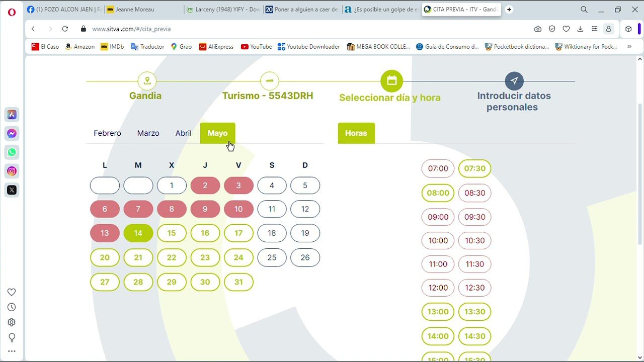Image resolution: width=644 pixels, height=362 pixels.
Task: Open the AliExpress bookmark
Action: 216,46
